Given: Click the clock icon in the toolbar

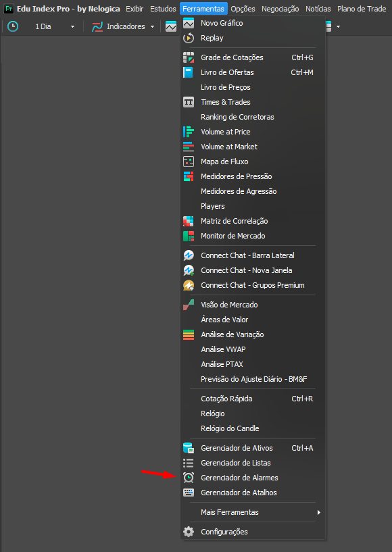Looking at the screenshot, I should click(13, 26).
